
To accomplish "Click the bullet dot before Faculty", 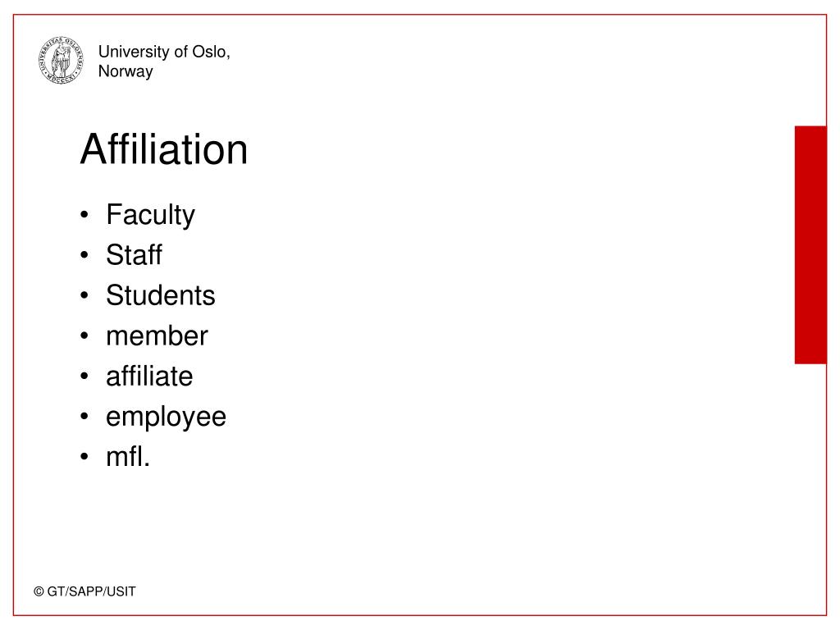I will click(x=84, y=215).
